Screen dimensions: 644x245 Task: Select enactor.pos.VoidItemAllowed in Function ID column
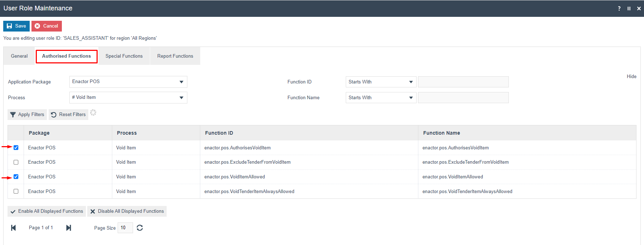tap(235, 177)
